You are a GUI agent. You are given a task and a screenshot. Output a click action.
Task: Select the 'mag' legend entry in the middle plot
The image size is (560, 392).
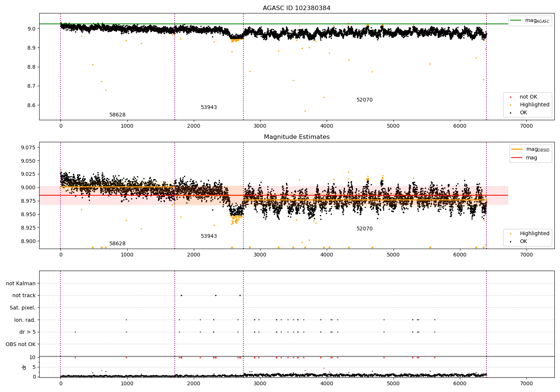[532, 158]
